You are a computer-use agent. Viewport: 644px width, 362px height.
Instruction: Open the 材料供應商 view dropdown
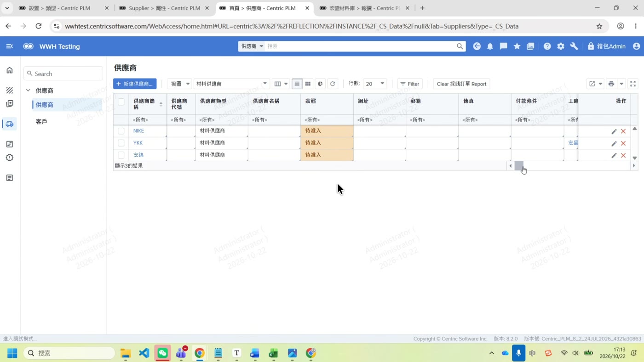pyautogui.click(x=231, y=84)
